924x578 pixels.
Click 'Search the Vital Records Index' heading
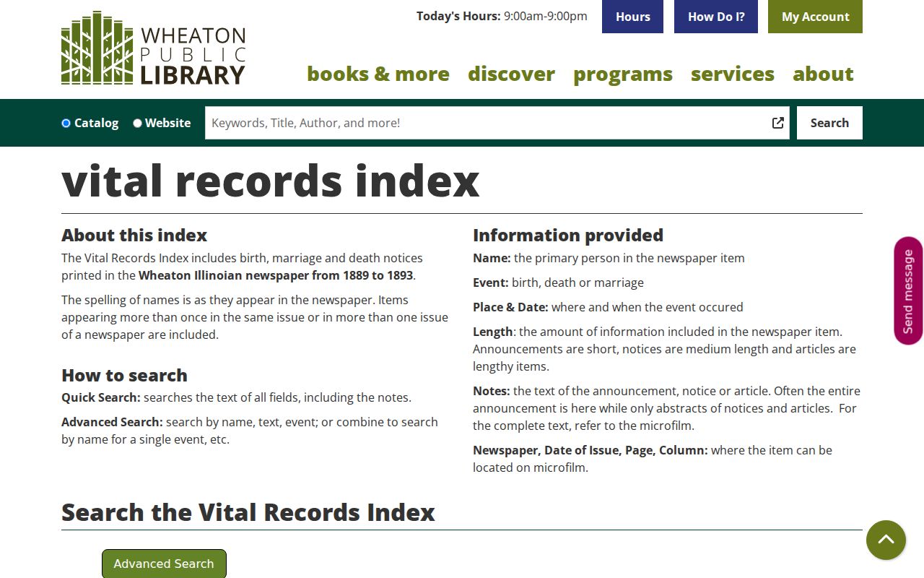coord(248,512)
